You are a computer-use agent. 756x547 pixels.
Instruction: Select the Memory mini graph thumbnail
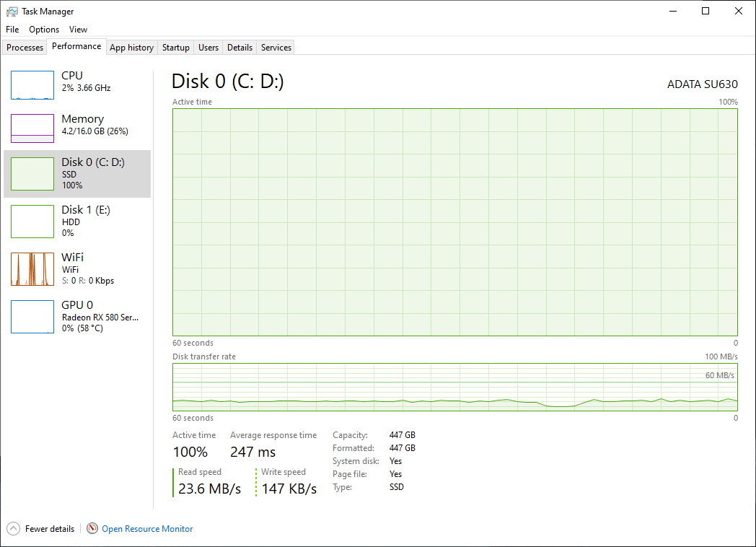point(32,128)
